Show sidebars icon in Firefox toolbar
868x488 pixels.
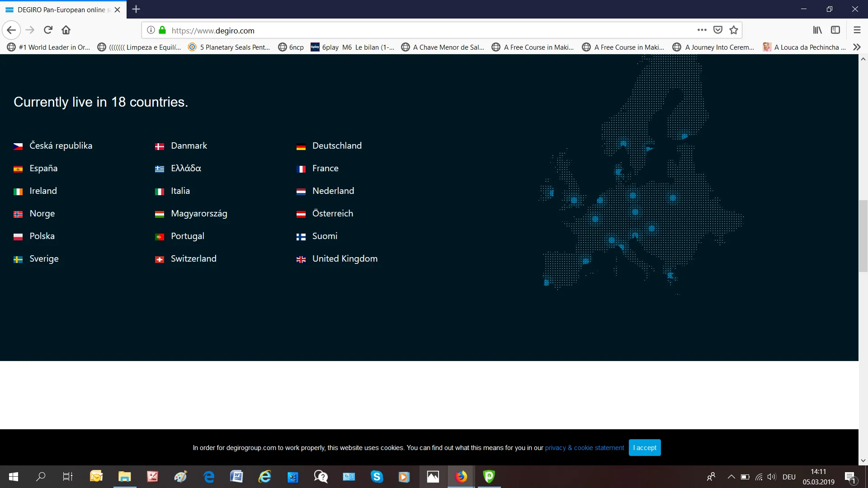pyautogui.click(x=835, y=30)
